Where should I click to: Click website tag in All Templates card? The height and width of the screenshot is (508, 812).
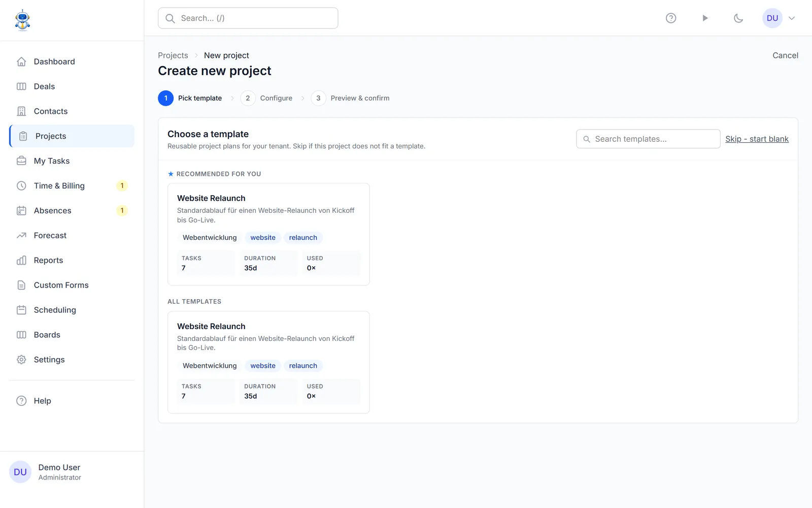click(263, 366)
